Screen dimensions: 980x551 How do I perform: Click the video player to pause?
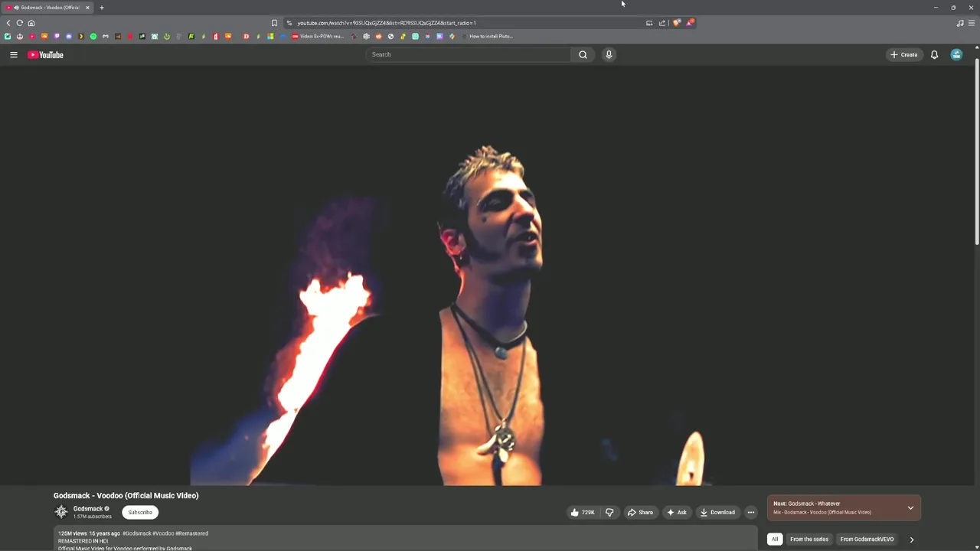click(x=487, y=275)
